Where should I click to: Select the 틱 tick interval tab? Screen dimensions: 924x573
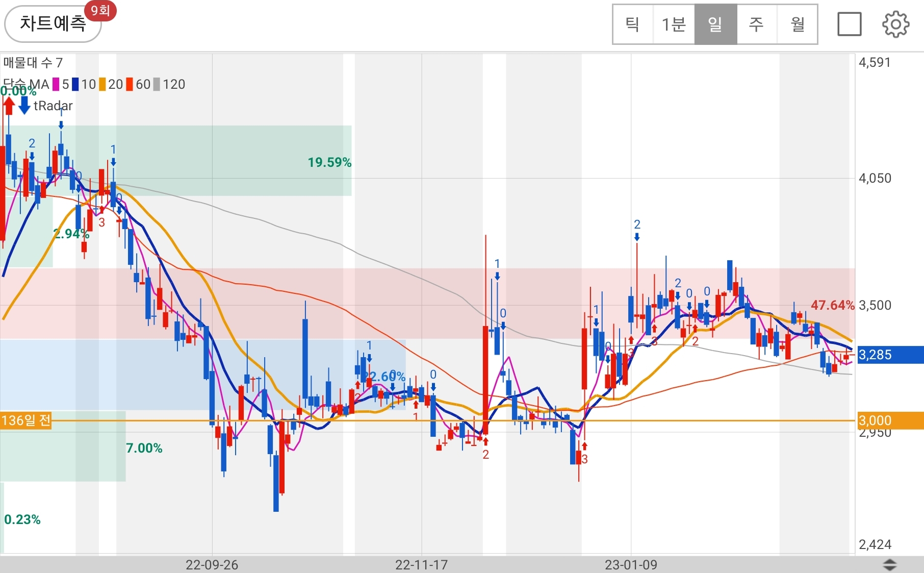[x=633, y=24]
